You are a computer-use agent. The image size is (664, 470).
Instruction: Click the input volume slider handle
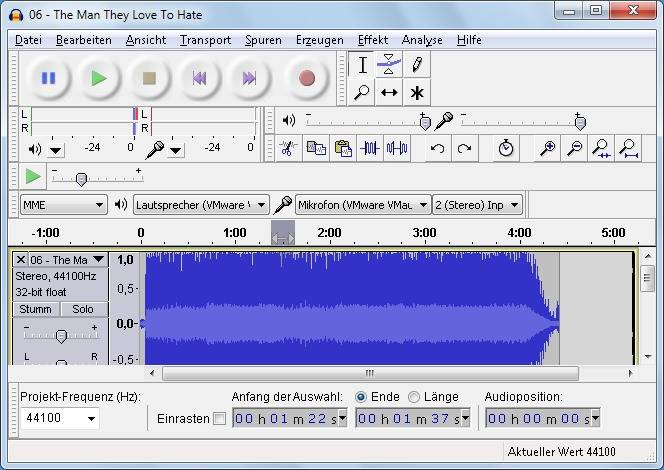pos(580,123)
